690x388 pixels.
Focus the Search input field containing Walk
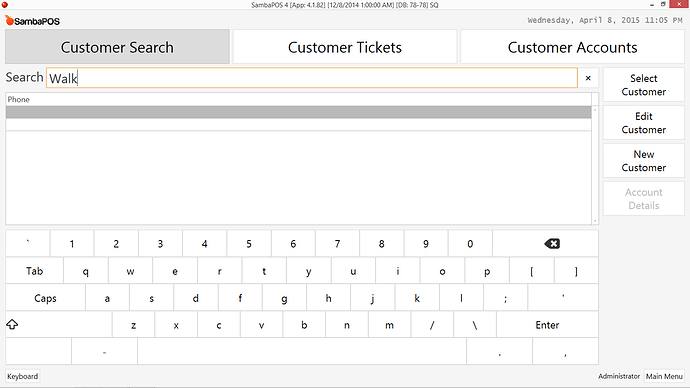[312, 78]
